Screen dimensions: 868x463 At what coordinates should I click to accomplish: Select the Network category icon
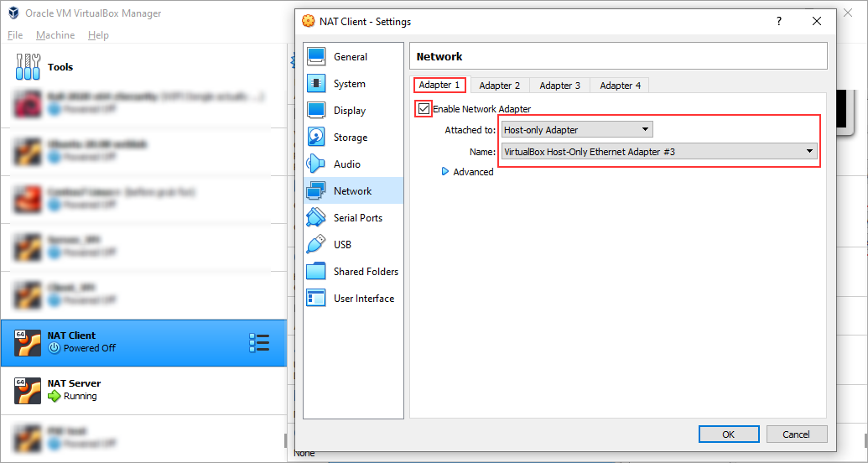point(316,191)
